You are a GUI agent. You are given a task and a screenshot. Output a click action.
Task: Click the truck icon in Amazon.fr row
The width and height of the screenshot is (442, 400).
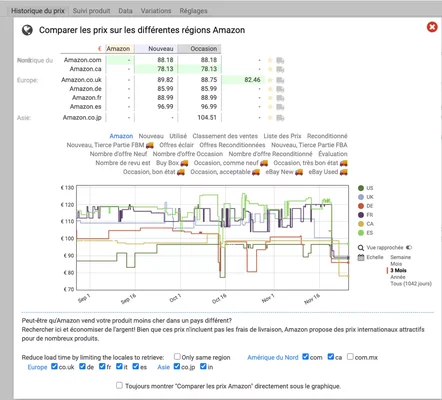pyautogui.click(x=280, y=98)
